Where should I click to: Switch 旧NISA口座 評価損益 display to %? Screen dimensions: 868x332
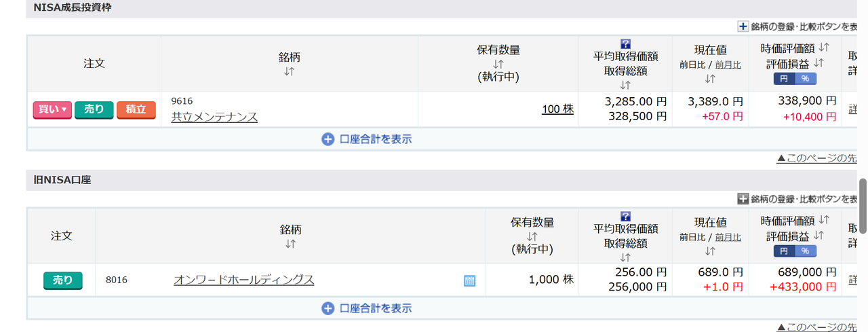pyautogui.click(x=806, y=251)
